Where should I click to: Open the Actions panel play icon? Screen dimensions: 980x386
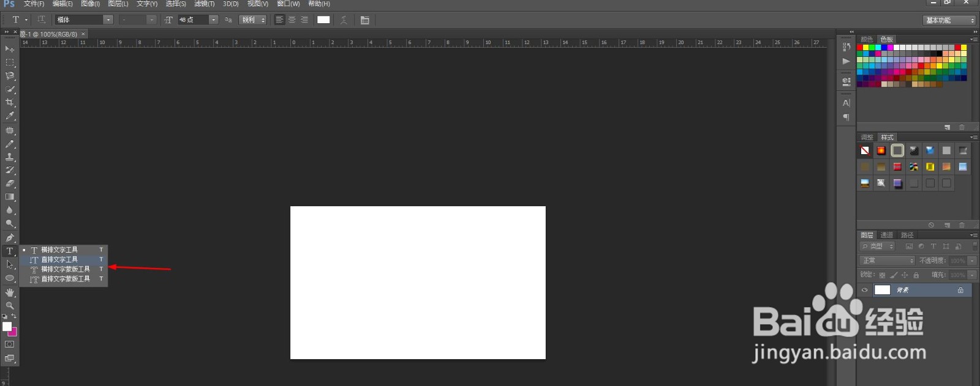(x=846, y=61)
